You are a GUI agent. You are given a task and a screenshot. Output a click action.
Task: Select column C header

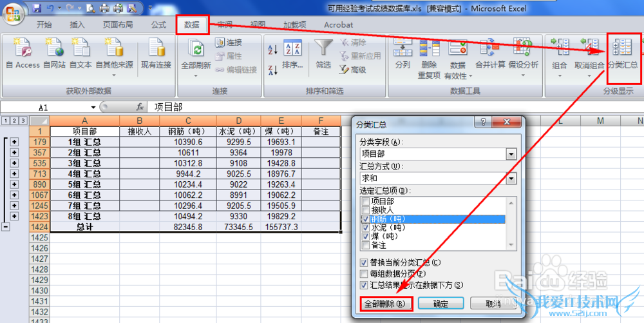click(188, 121)
